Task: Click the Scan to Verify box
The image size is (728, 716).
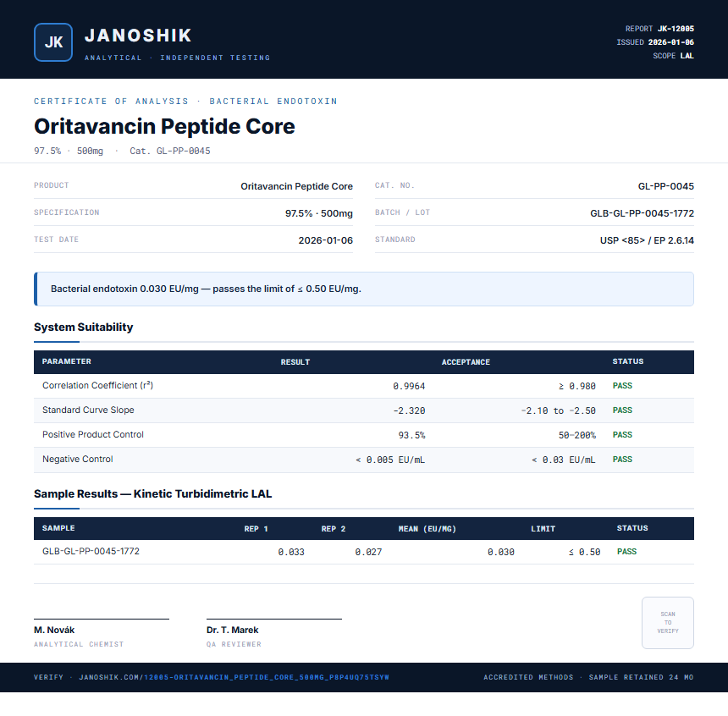Action: click(668, 623)
